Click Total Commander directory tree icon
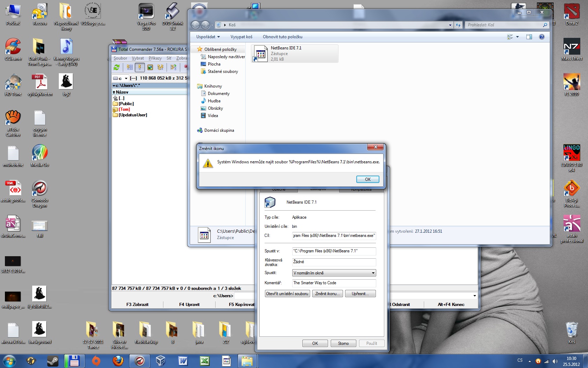This screenshot has width=588, height=368. tap(160, 67)
